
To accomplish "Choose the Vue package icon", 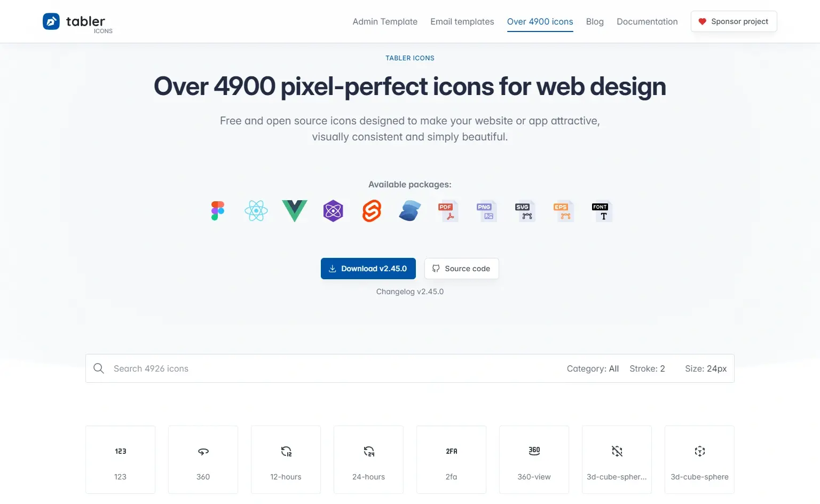I will [295, 211].
